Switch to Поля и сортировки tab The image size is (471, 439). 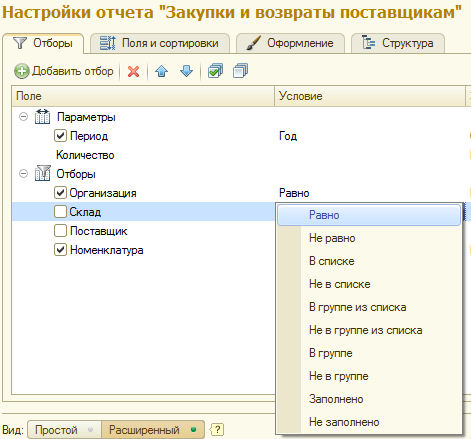point(160,43)
